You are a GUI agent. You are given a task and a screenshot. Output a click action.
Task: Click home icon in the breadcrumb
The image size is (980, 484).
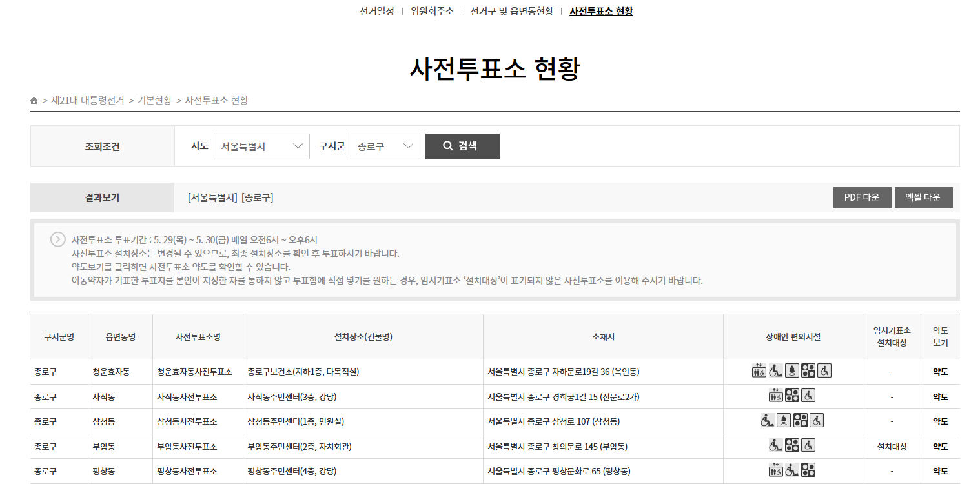[34, 100]
